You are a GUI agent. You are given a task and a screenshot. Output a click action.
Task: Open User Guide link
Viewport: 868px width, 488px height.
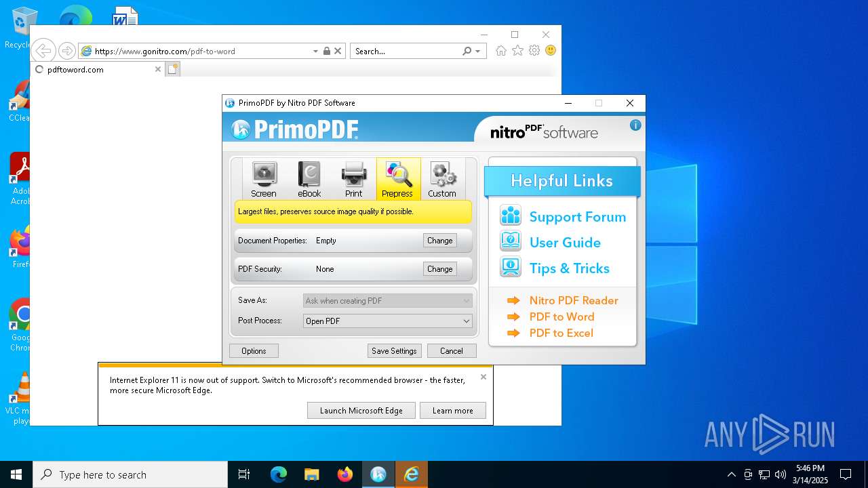tap(565, 243)
